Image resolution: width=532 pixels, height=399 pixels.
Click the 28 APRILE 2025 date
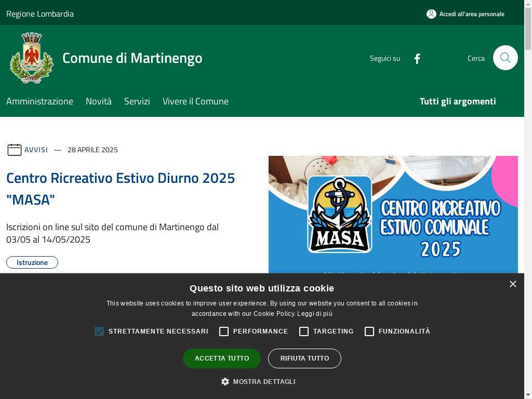coord(92,150)
